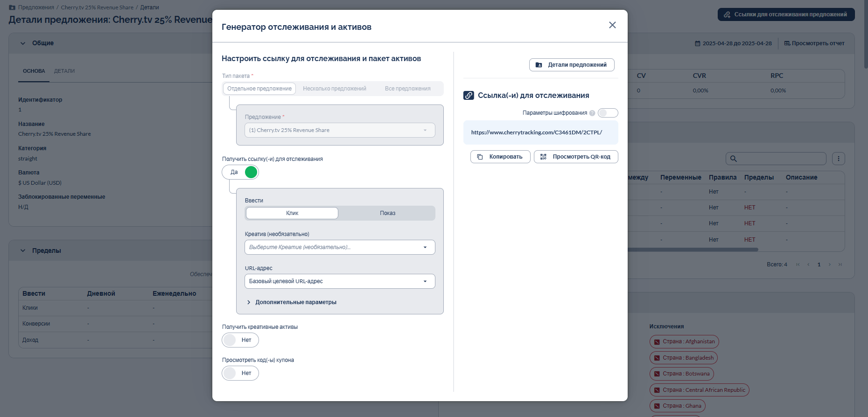This screenshot has height=417, width=868.
Task: Click the Offer details button in dialog
Action: [572, 65]
